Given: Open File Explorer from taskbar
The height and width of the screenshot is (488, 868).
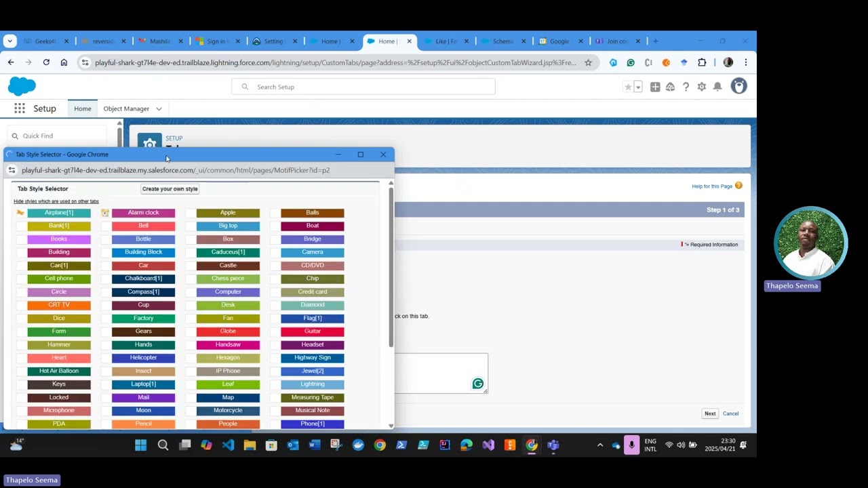Looking at the screenshot, I should pos(250,445).
